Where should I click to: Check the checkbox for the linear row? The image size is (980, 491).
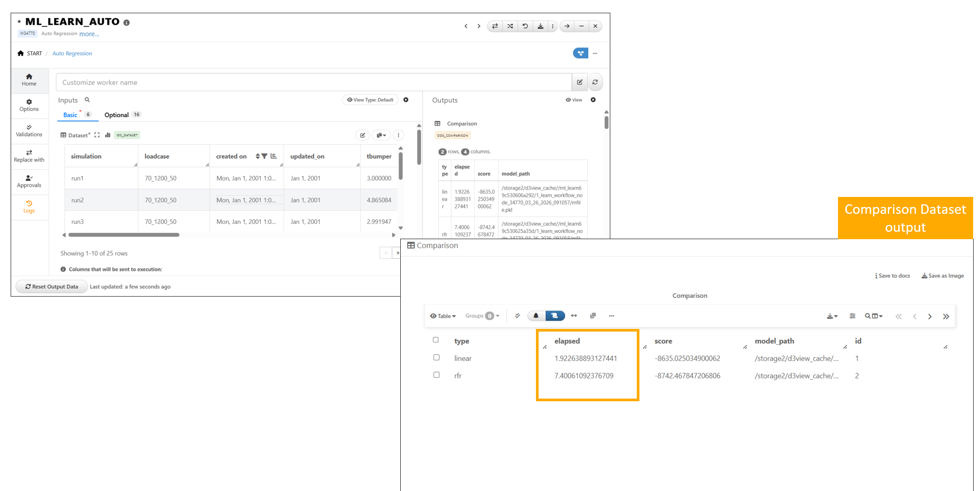pos(436,357)
